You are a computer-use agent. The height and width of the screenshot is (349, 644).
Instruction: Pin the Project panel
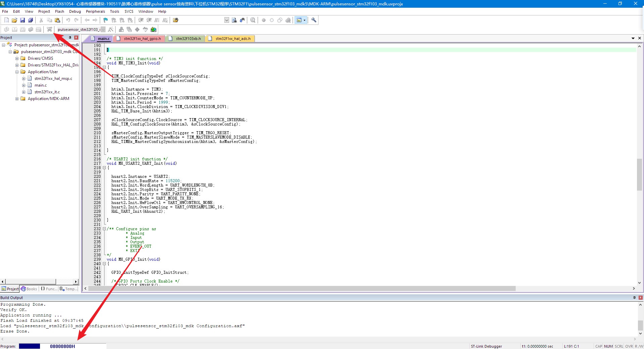click(x=70, y=38)
